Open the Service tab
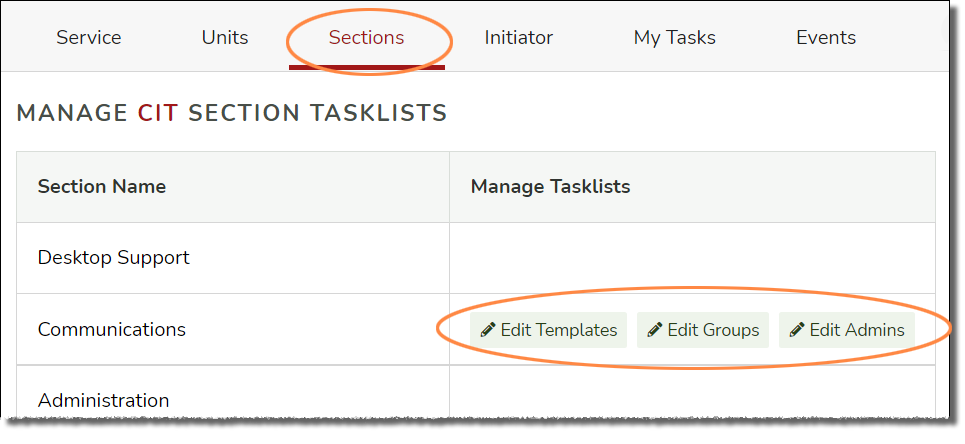The height and width of the screenshot is (444, 965). point(89,38)
